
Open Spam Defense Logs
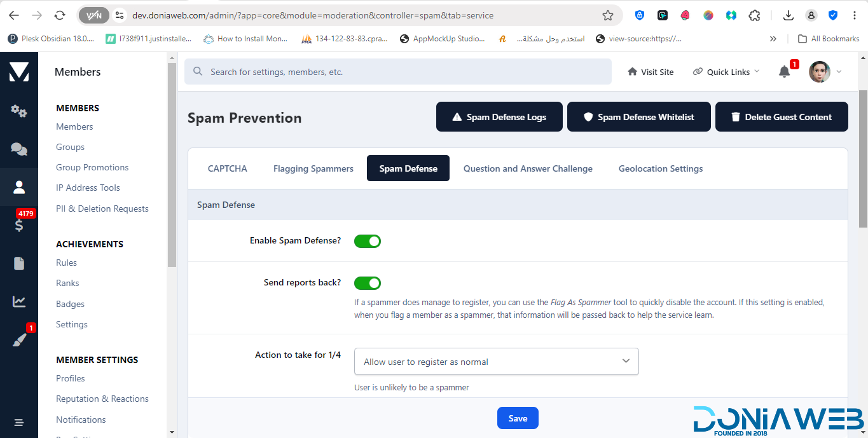[x=499, y=117]
